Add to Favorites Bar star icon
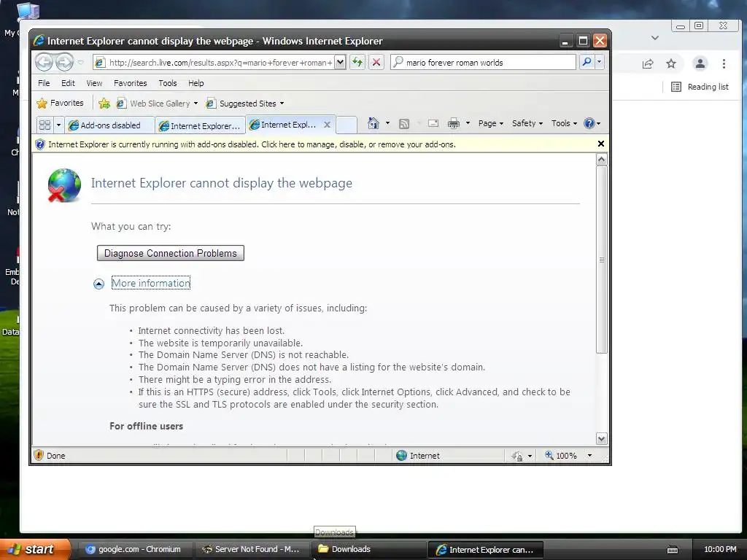 [104, 104]
